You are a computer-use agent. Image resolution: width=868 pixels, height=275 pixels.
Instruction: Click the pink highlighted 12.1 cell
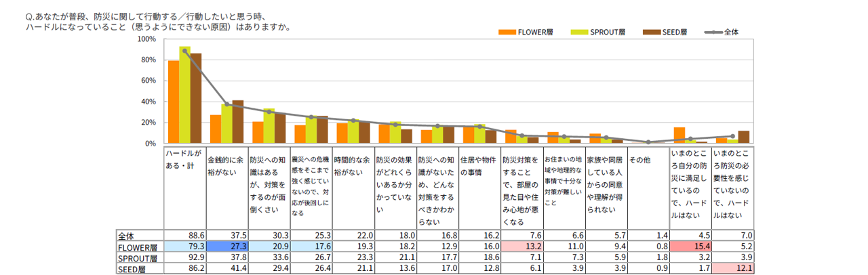pos(732,269)
